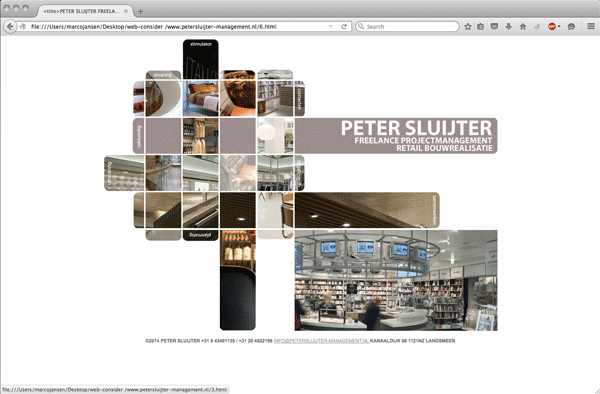Expand the URL history dropdown arrow
The width and height of the screenshot is (600, 394).
pos(331,27)
